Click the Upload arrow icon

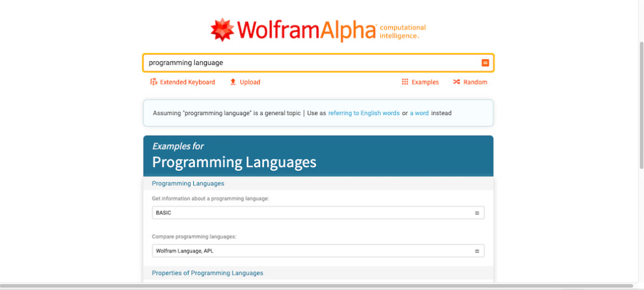pos(233,82)
